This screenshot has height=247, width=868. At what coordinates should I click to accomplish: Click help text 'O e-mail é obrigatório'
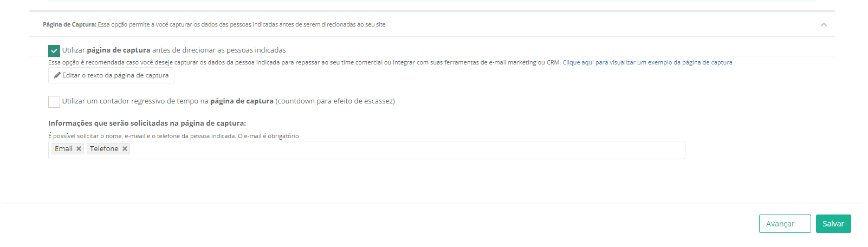pos(269,136)
